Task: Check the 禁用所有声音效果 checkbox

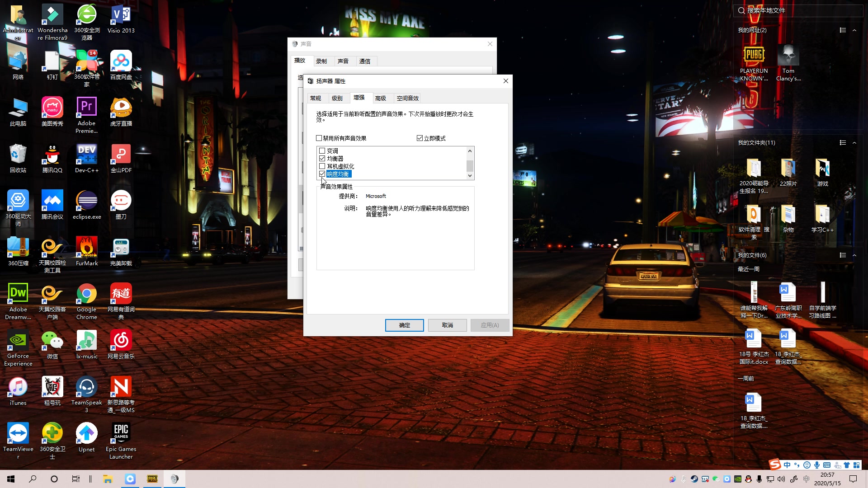Action: pyautogui.click(x=319, y=138)
